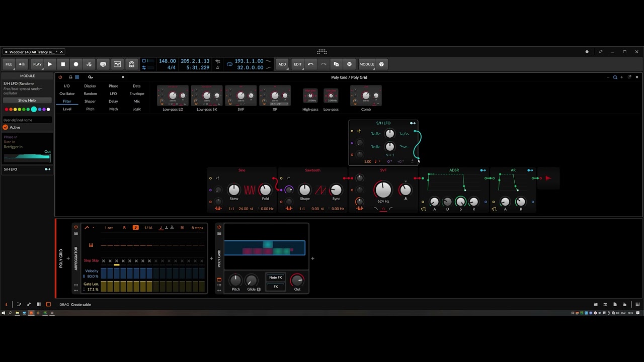644x362 pixels.
Task: Click the lock icon in Poly Grid editor
Action: point(70,77)
